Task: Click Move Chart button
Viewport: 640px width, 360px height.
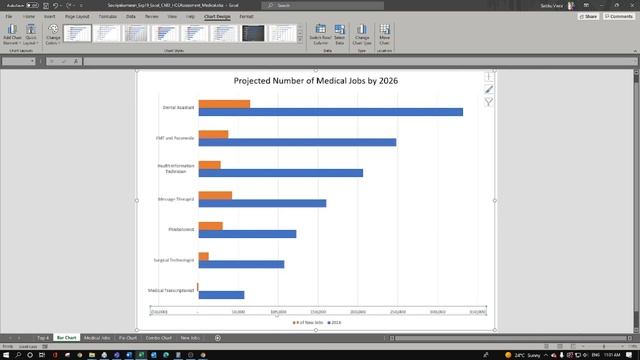Action: pos(384,35)
